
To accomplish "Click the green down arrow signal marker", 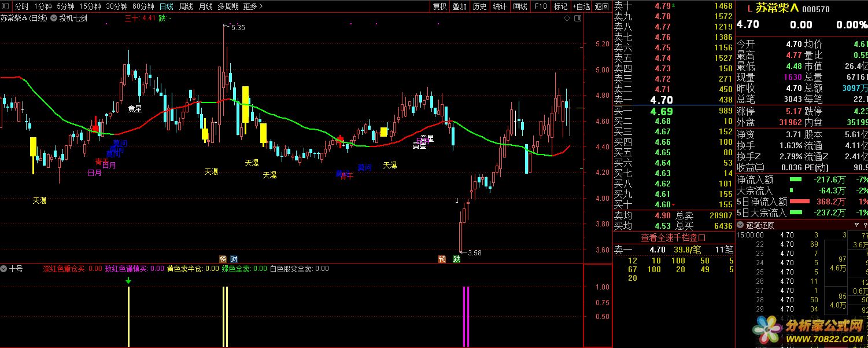I will tap(128, 281).
